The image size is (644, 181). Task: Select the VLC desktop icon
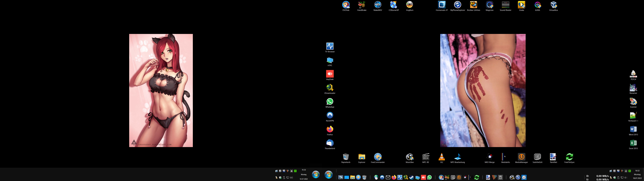[442, 158]
